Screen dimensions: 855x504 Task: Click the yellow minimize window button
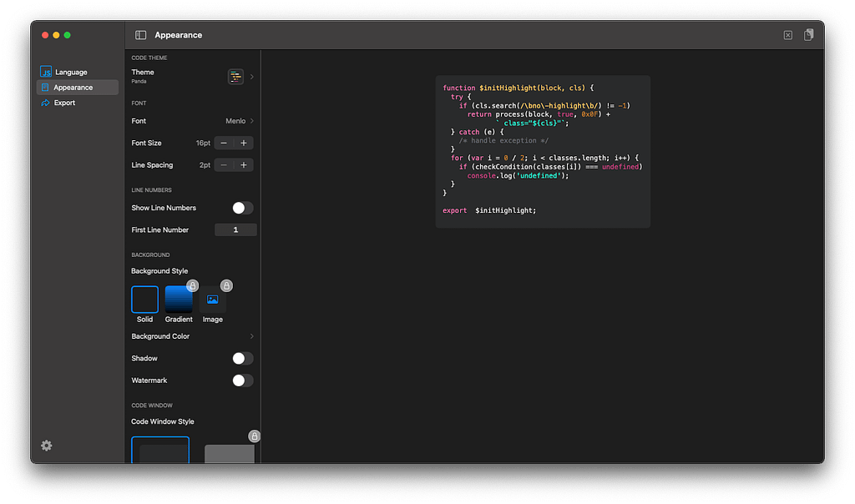(56, 35)
